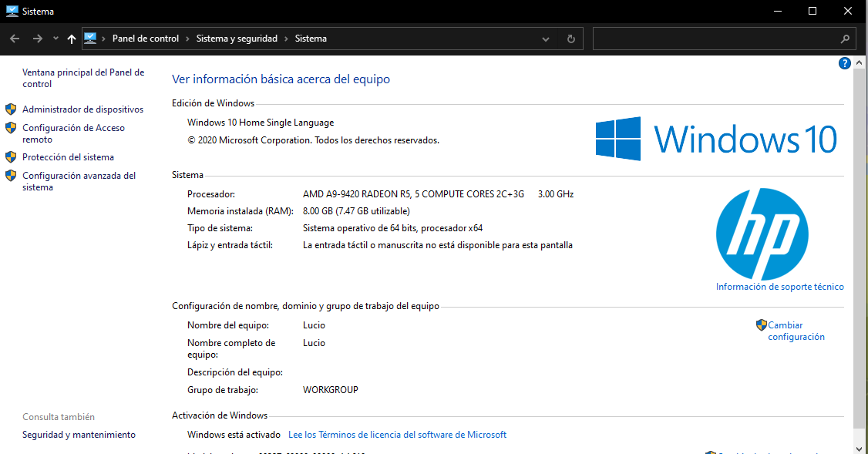This screenshot has width=868, height=454.
Task: Click the refresh icon in the address bar
Action: (570, 38)
